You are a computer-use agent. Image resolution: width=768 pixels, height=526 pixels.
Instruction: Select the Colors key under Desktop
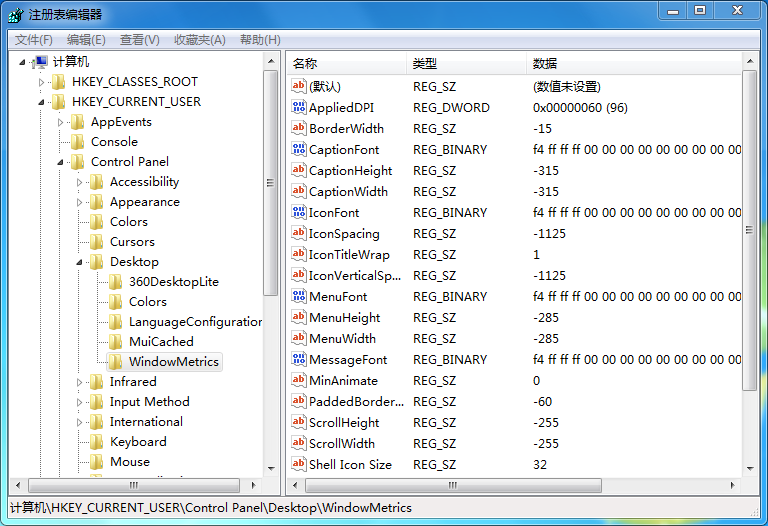click(147, 302)
